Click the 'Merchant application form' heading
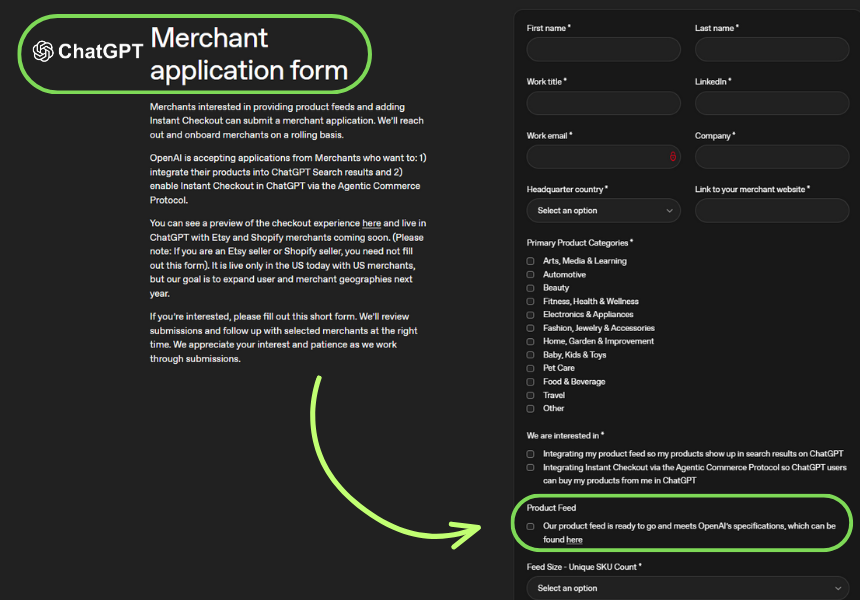The width and height of the screenshot is (860, 600). click(x=249, y=54)
